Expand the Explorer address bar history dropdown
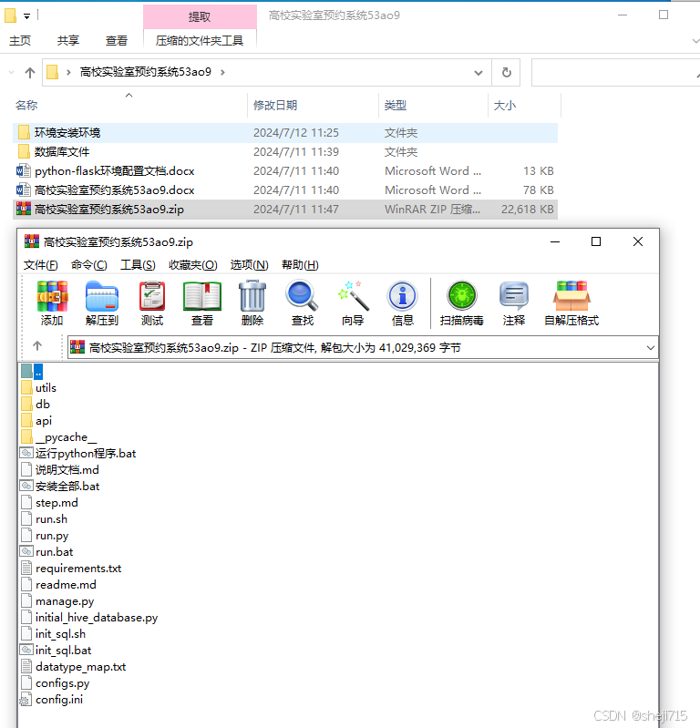The height and width of the screenshot is (728, 700). 479,73
